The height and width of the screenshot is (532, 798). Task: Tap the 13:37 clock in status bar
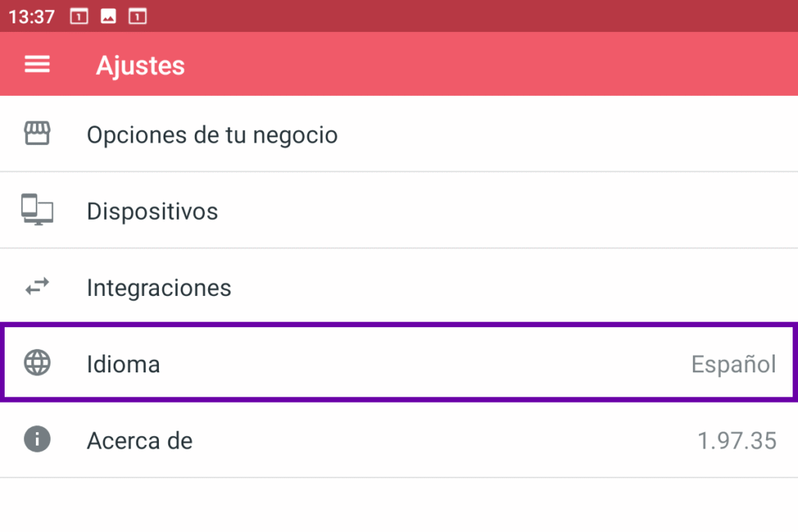coord(32,16)
